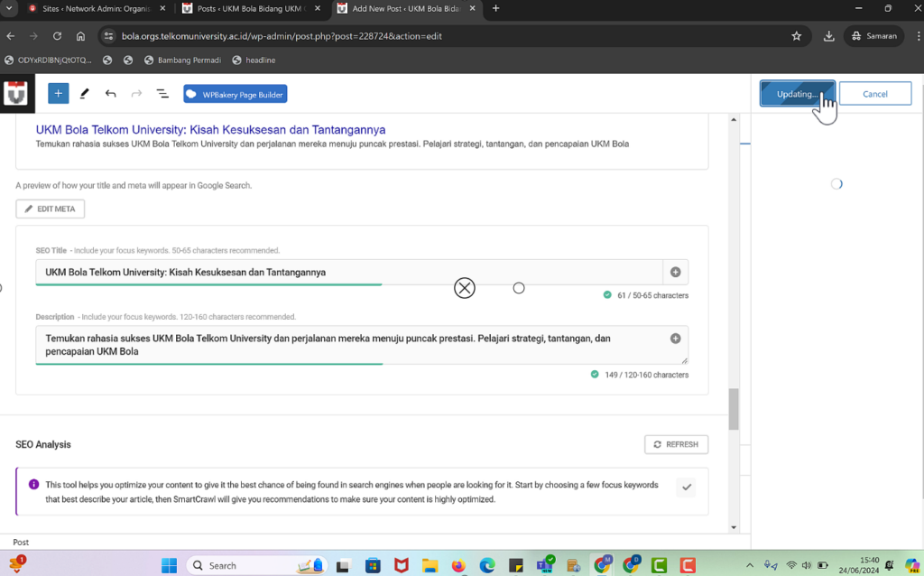Click the plus icon inside the SEO Title field

point(675,271)
